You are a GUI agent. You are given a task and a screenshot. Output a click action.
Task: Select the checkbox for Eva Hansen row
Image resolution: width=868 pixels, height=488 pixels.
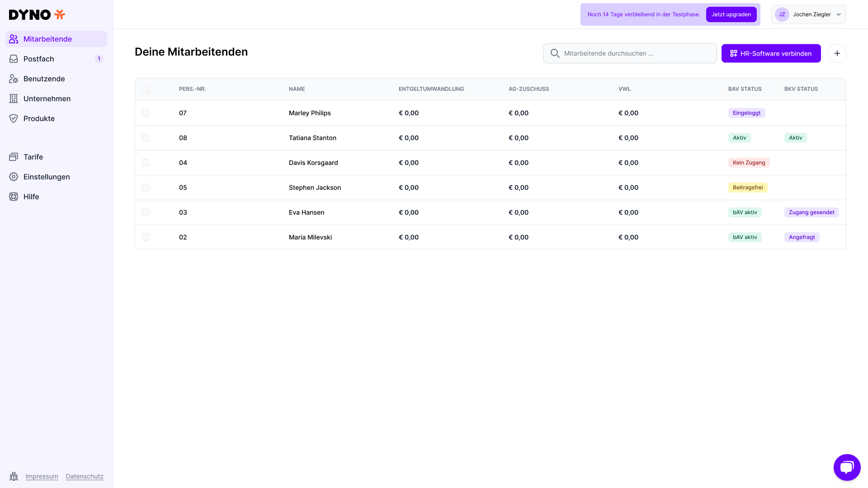click(x=146, y=212)
